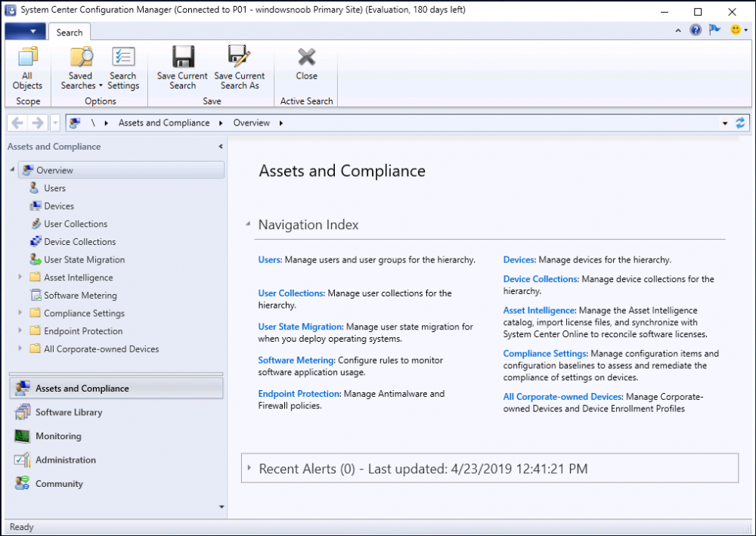Open Search Settings in the ribbon
This screenshot has width=756, height=536.
(123, 67)
